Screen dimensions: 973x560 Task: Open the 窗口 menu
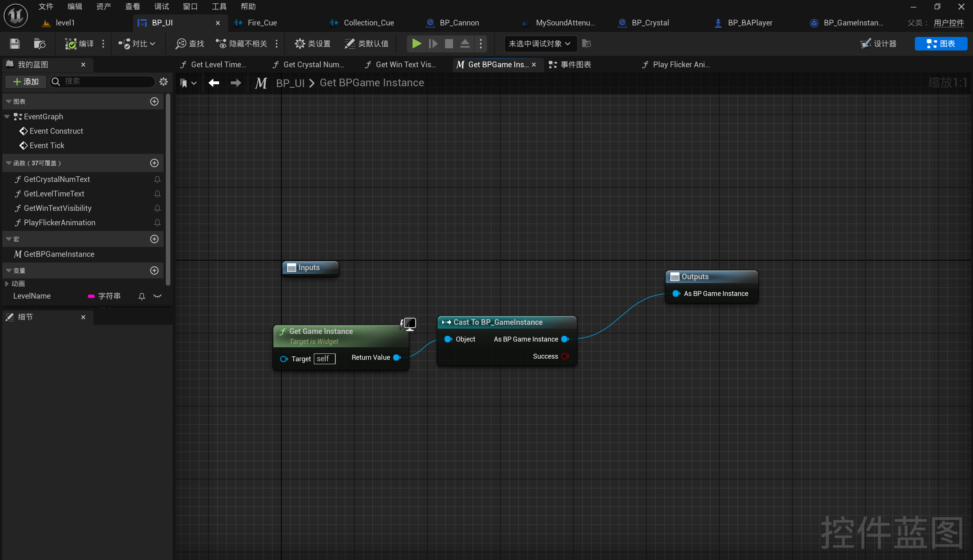point(190,6)
